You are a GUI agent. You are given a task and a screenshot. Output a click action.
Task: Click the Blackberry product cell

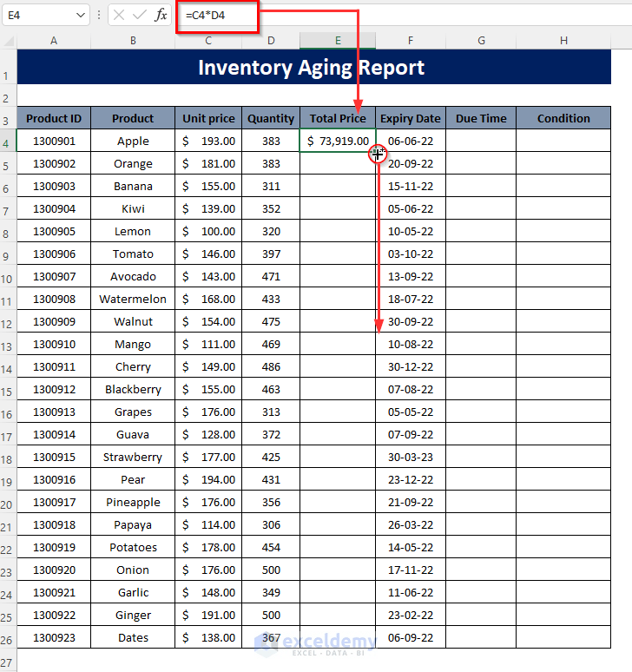(x=133, y=389)
